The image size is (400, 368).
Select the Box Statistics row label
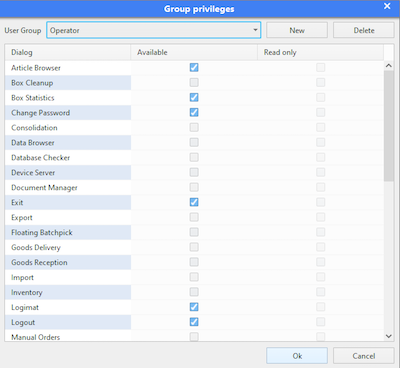click(33, 98)
